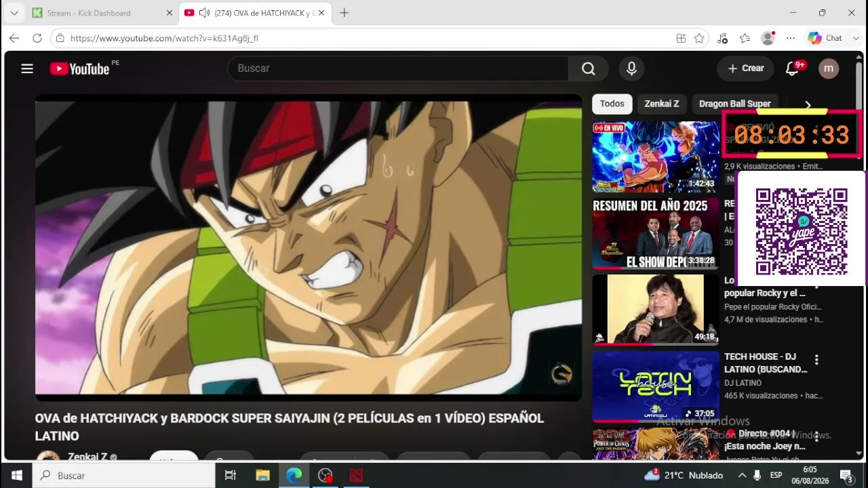Open the apps icon in the address bar

tap(682, 38)
